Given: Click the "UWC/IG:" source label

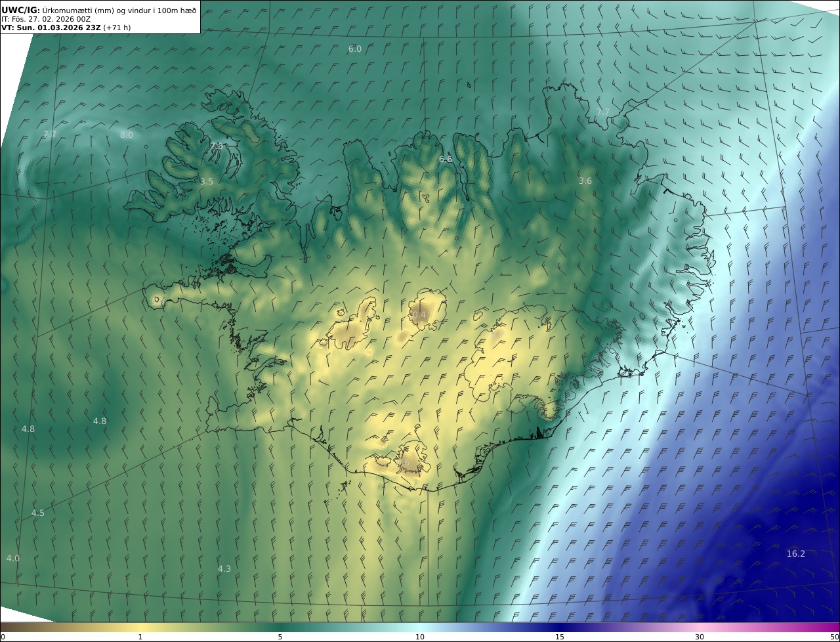Looking at the screenshot, I should [x=21, y=10].
